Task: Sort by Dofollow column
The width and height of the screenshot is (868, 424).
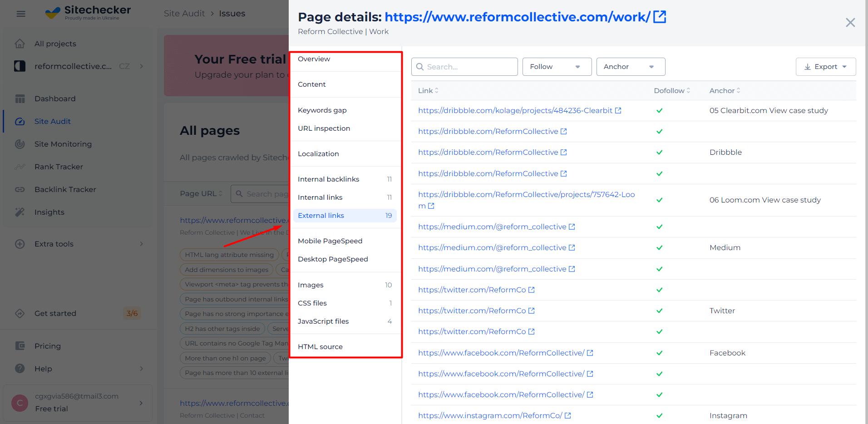Action: (x=672, y=91)
